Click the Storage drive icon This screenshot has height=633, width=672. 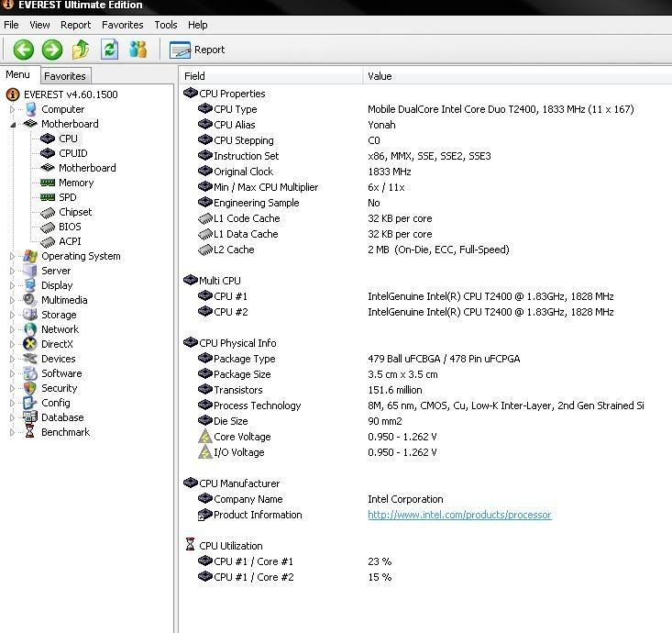30,315
